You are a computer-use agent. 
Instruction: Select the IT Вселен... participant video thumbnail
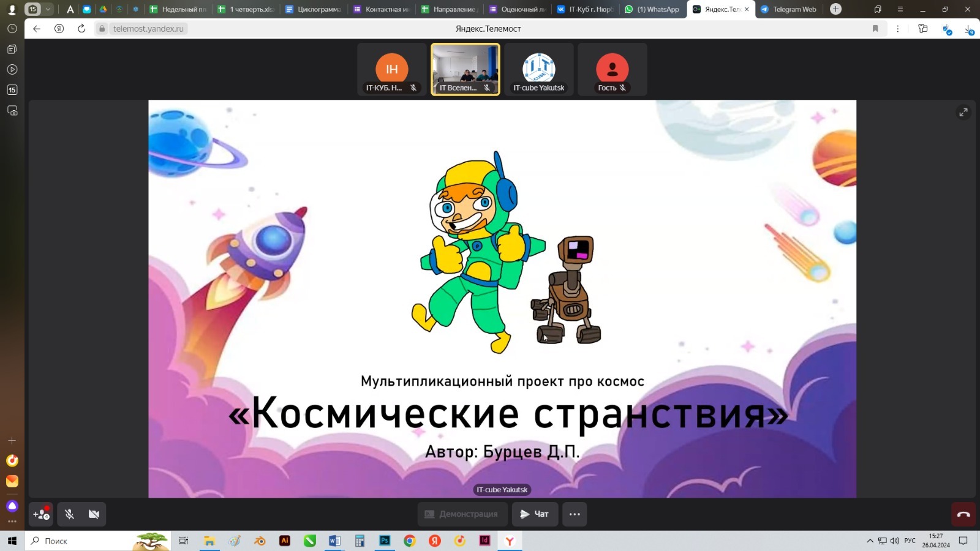pos(465,69)
